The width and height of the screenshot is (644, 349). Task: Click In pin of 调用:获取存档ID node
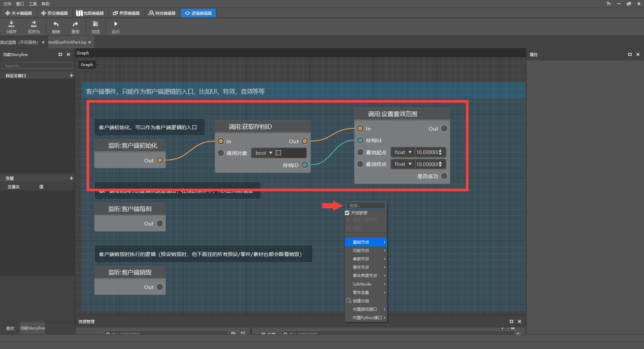(x=221, y=141)
